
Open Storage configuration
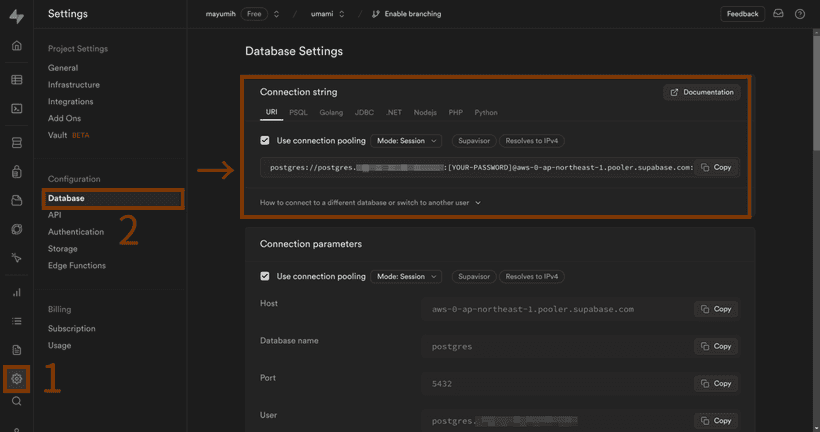tap(63, 248)
